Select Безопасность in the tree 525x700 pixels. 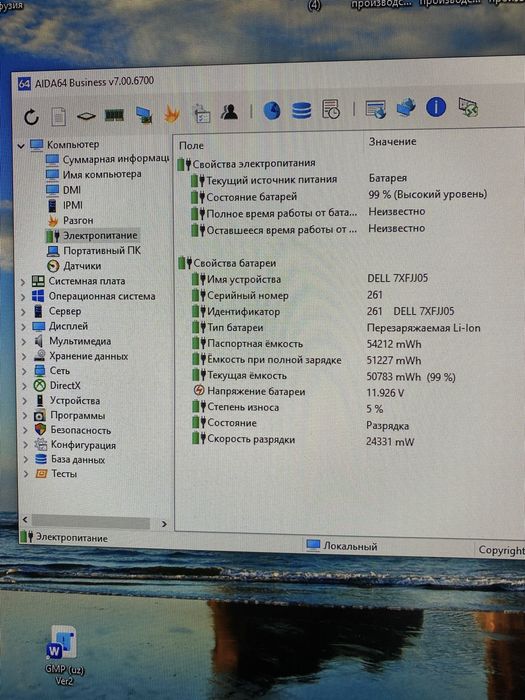coord(73,430)
